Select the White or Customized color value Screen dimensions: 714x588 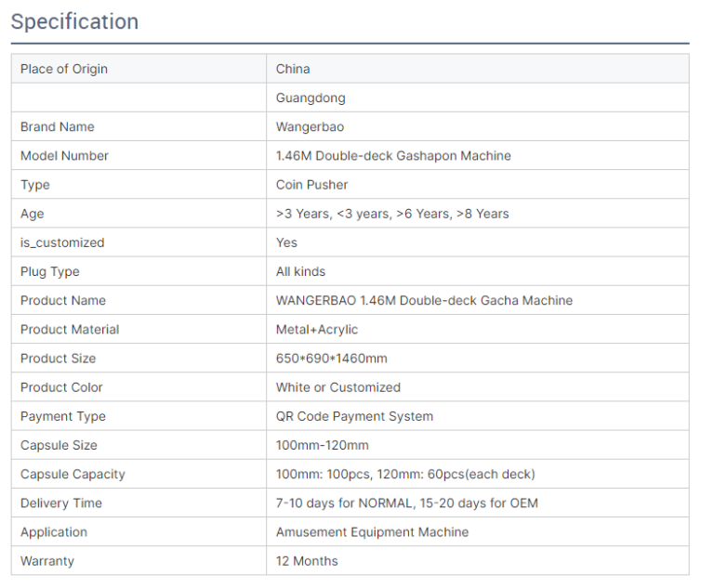coord(337,386)
